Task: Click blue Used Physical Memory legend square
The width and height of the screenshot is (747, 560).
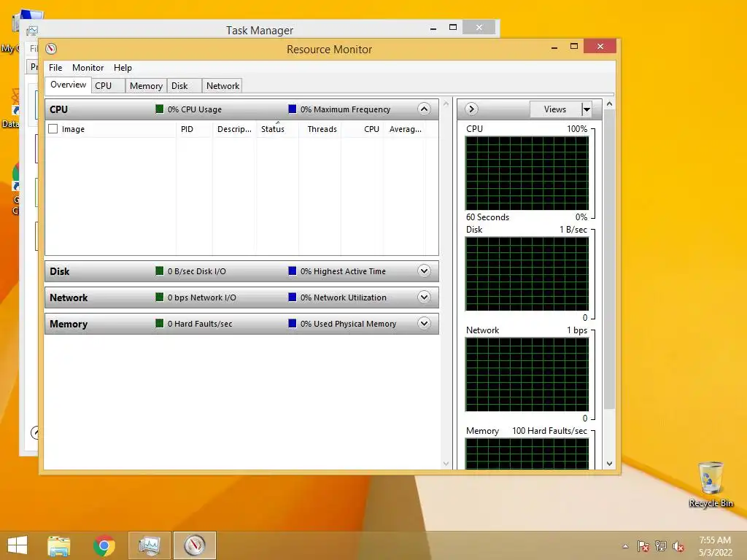Action: 293,323
